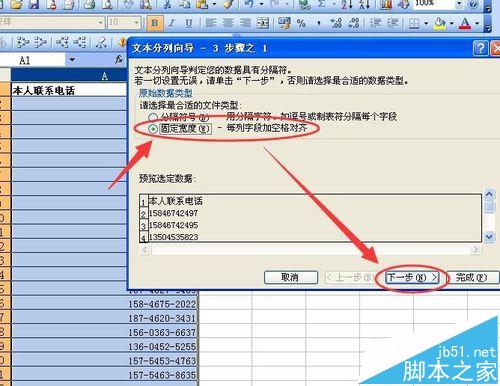Image resolution: width=500 pixels, height=386 pixels.
Task: Click the Name Box showing A1
Action: [32, 60]
